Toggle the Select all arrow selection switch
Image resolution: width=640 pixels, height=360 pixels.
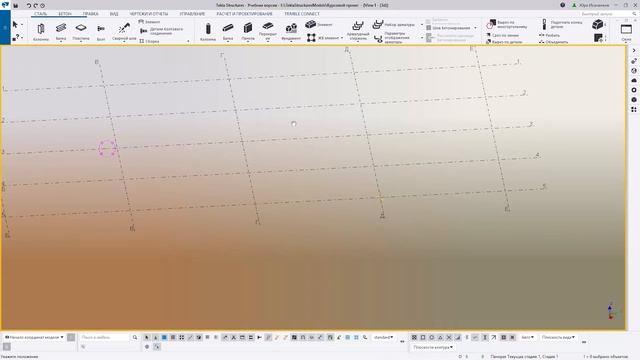(x=147, y=338)
